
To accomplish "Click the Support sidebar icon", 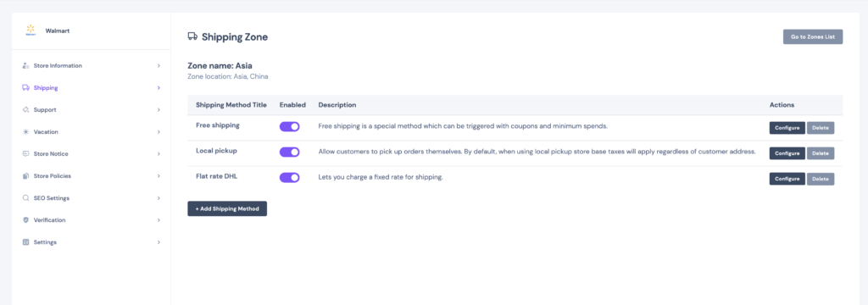I will pyautogui.click(x=25, y=110).
